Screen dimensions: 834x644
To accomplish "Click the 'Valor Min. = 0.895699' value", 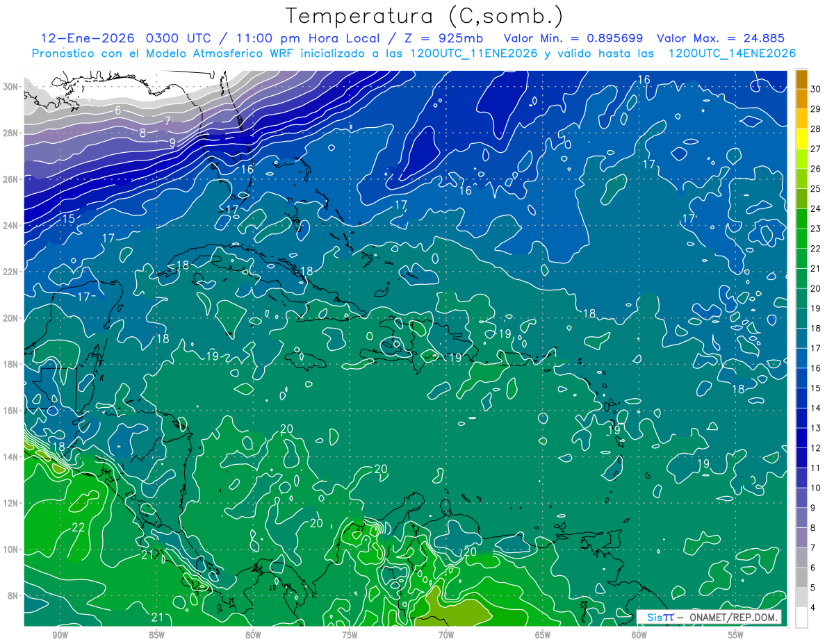I will point(573,38).
